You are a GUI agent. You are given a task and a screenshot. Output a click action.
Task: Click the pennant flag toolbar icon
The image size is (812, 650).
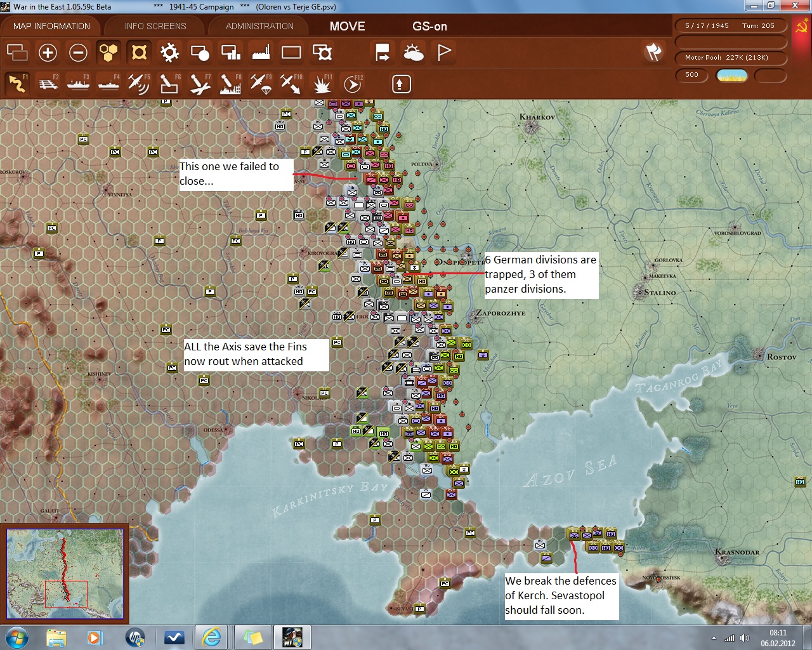[x=443, y=52]
